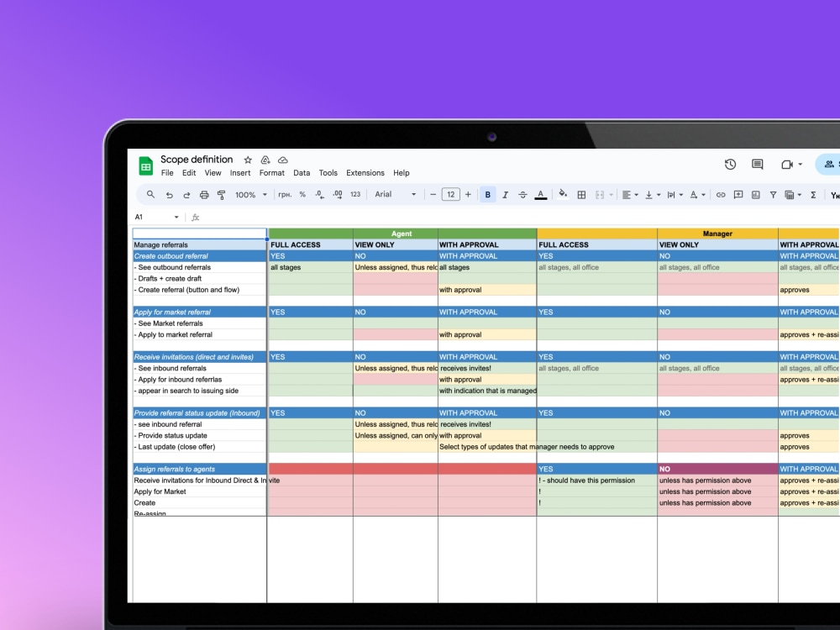This screenshot has width=840, height=630.
Task: Select 'Assign referrals to agents' cell
Action: pos(199,469)
